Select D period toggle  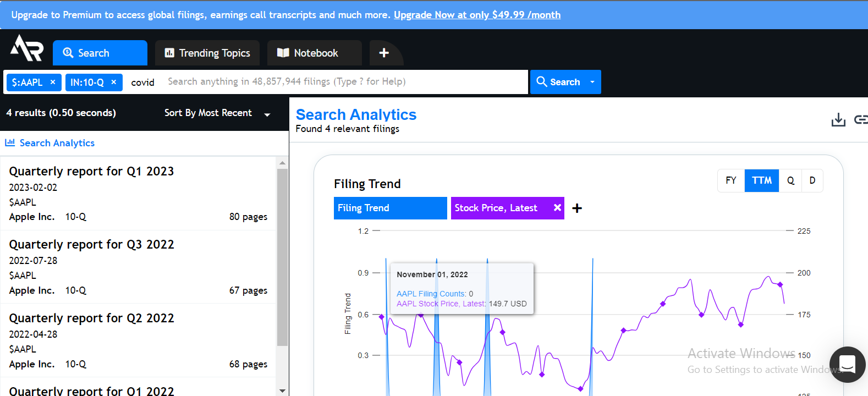pos(812,180)
